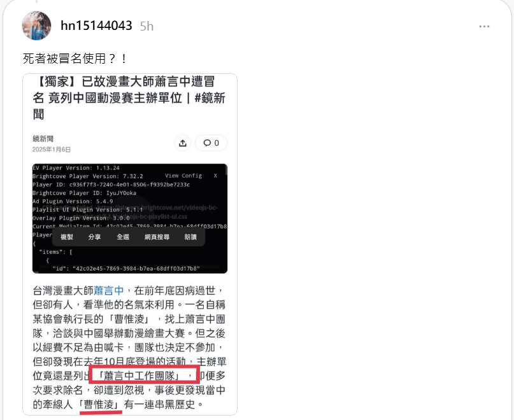Tap the share upload icon
This screenshot has height=420, width=514.
[183, 143]
